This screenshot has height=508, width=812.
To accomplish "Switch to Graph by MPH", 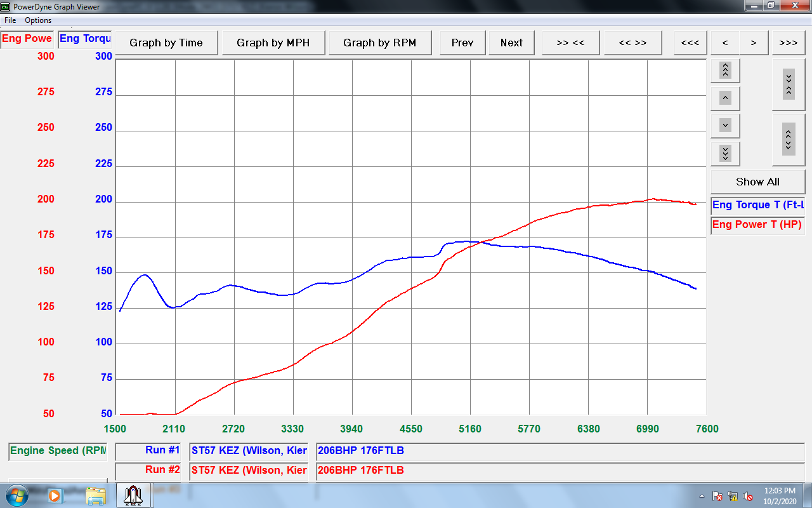I will (x=273, y=43).
